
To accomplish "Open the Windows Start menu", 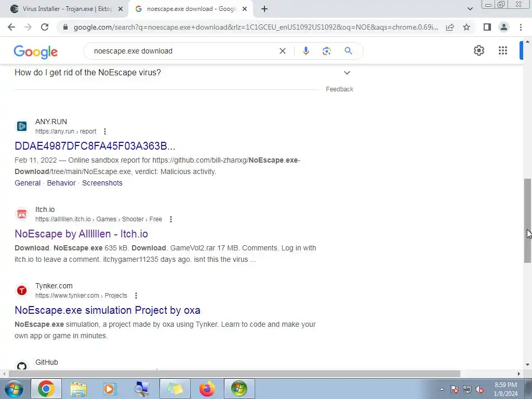I will (14, 389).
